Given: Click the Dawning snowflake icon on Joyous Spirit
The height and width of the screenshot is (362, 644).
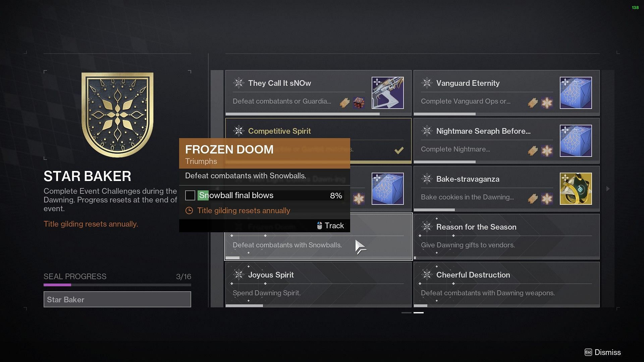Looking at the screenshot, I should pyautogui.click(x=239, y=275).
